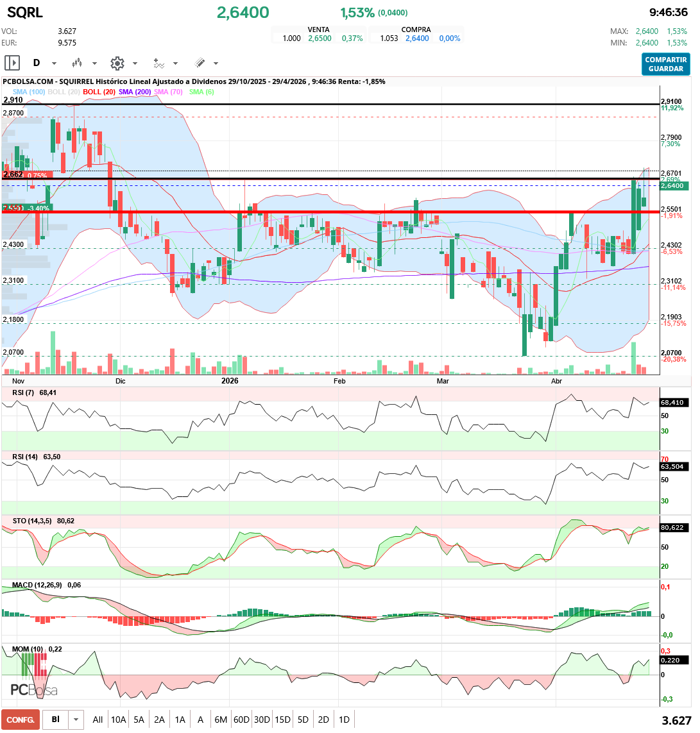Click the 2026 date axis label
This screenshot has height=733, width=700.
pos(230,381)
